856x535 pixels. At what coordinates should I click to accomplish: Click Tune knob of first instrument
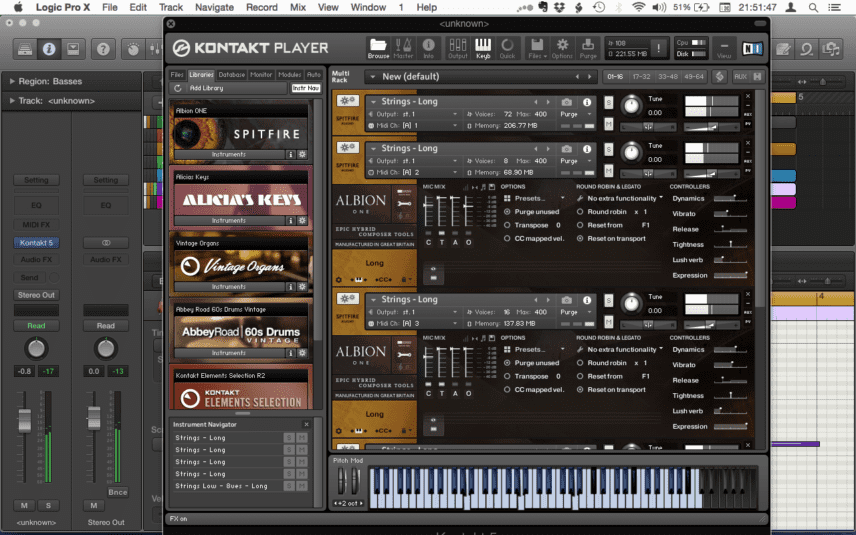coord(632,105)
